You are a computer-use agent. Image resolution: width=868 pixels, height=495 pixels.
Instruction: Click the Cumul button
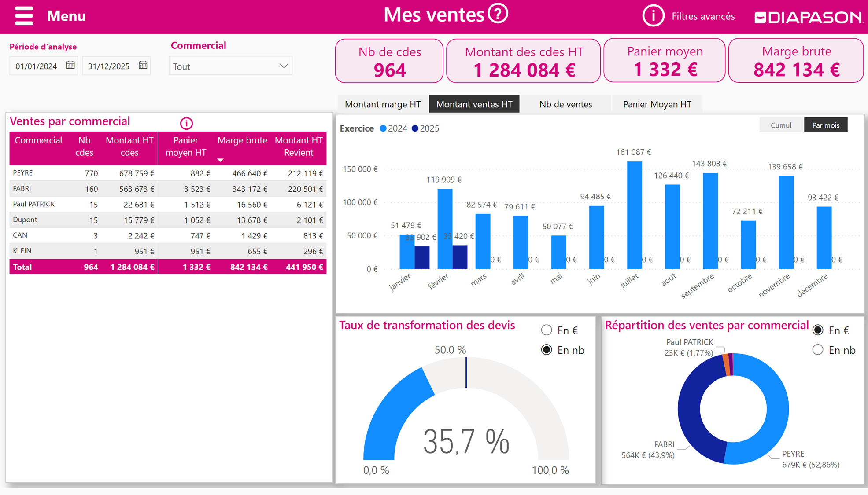[x=781, y=125]
